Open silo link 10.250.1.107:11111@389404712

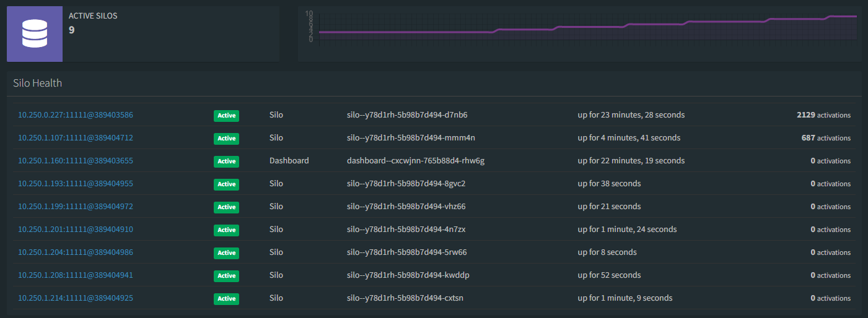click(x=76, y=138)
